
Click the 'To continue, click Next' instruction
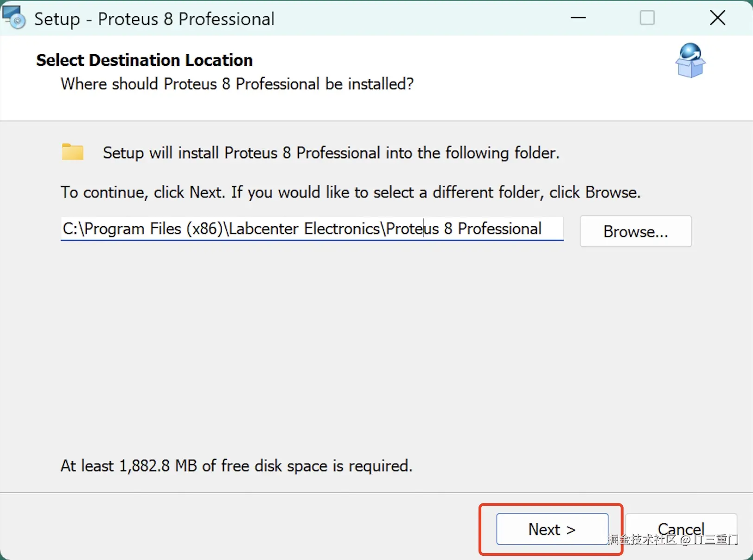coord(351,192)
